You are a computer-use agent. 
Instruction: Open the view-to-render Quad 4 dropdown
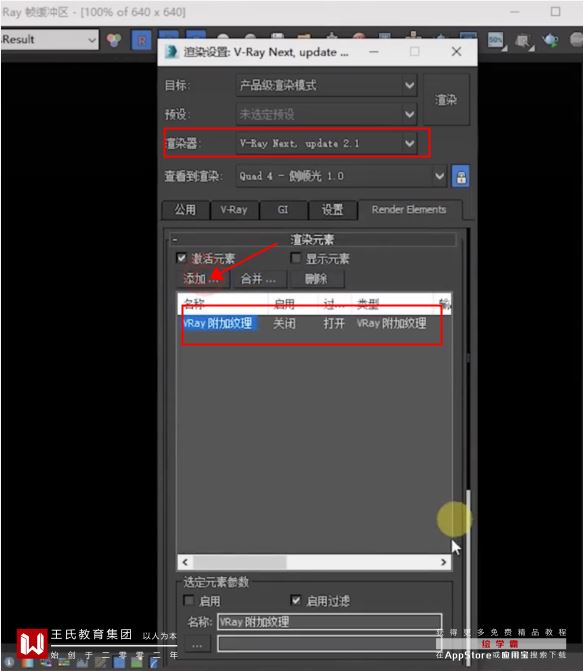point(341,176)
